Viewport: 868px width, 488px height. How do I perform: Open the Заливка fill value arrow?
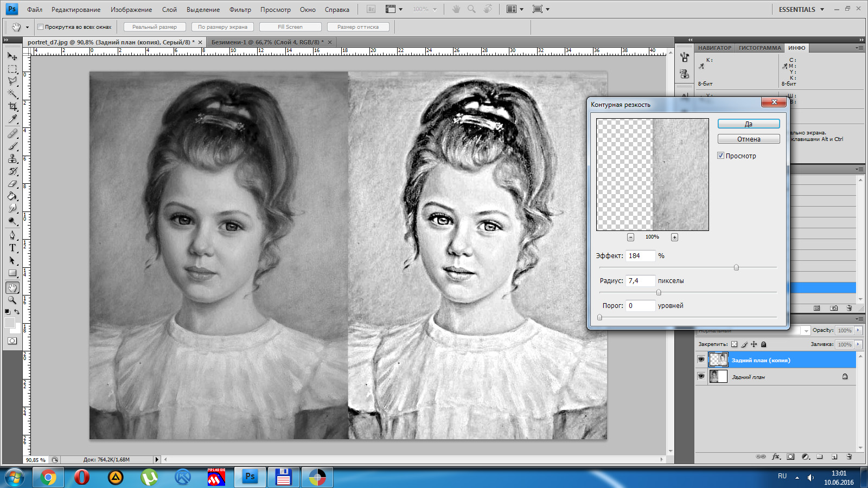pyautogui.click(x=858, y=344)
